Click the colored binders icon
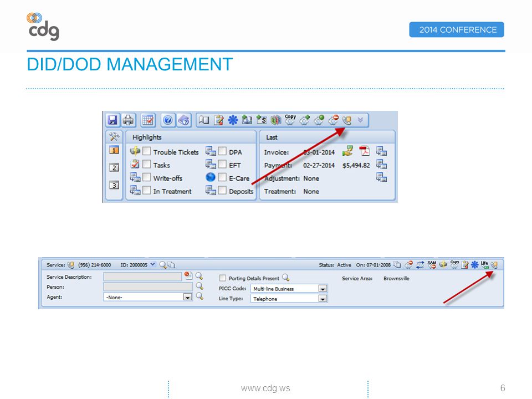Screen dimensions: 532x399 (275, 120)
